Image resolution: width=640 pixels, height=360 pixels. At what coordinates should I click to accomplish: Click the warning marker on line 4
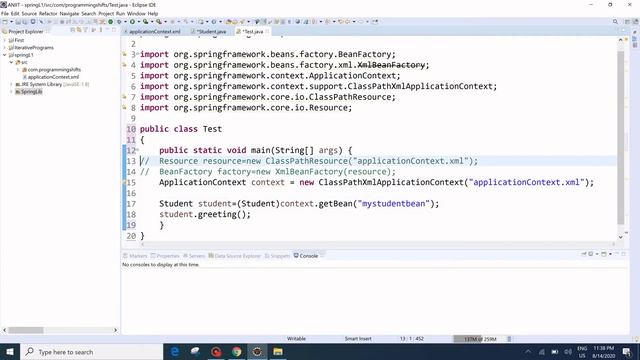pos(124,64)
